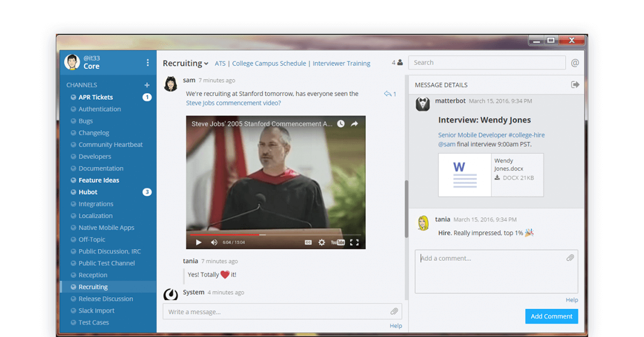This screenshot has height=337, width=644.
Task: Open the Hubot channel
Action: (88, 192)
